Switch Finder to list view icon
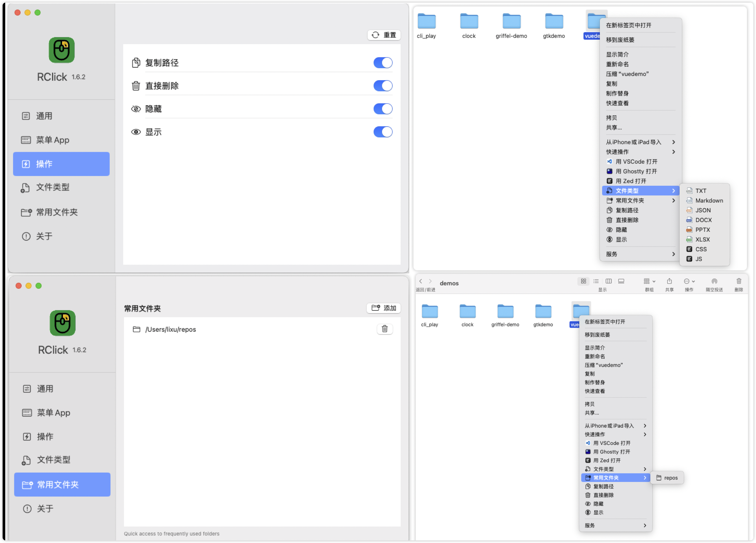Viewport: 756px width, 543px height. tap(596, 281)
